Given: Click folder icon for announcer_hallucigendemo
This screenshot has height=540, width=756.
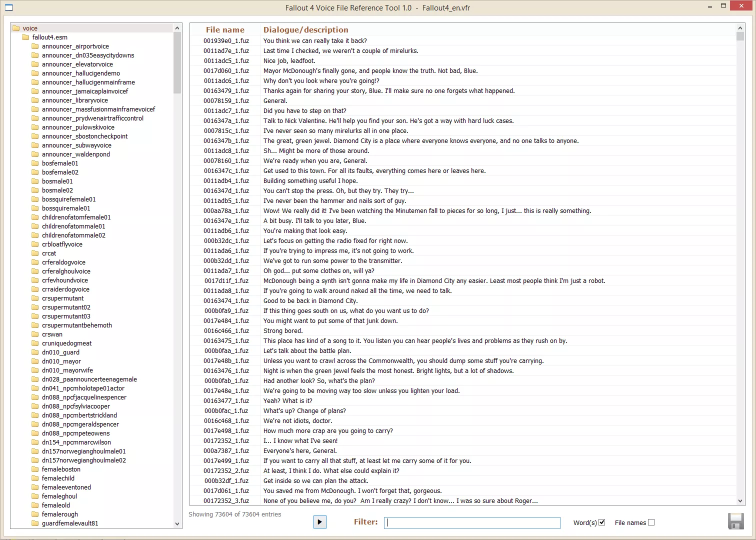Looking at the screenshot, I should [35, 73].
